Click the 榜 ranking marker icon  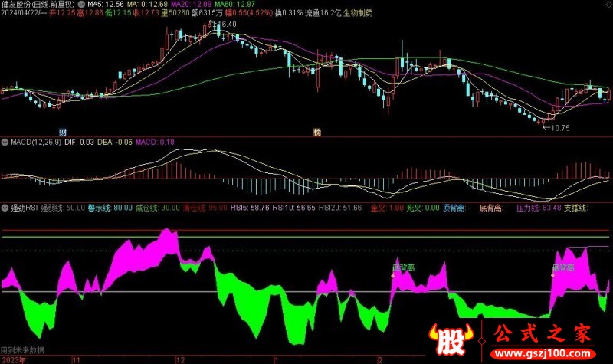coord(316,132)
